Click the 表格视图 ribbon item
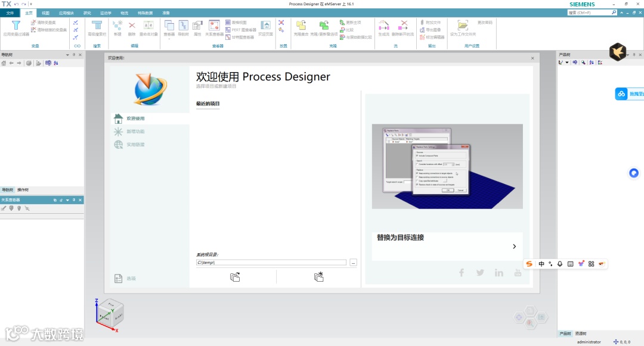Image resolution: width=644 pixels, height=346 pixels. point(236,23)
